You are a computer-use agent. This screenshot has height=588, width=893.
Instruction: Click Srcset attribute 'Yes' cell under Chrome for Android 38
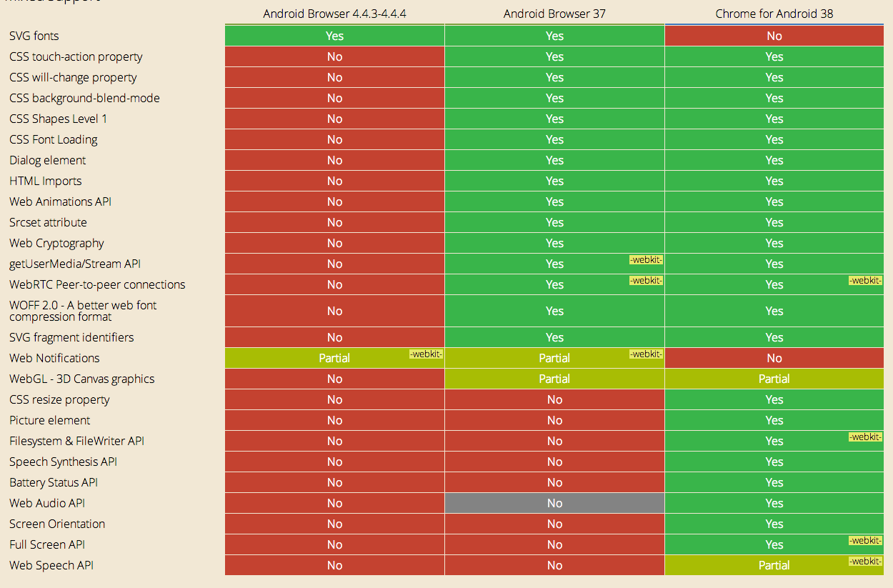(774, 222)
